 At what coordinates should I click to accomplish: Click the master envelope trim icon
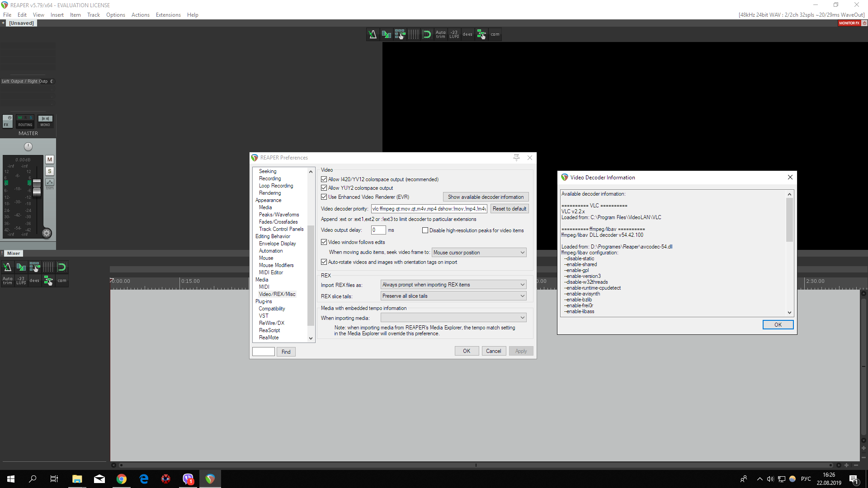pyautogui.click(x=50, y=182)
